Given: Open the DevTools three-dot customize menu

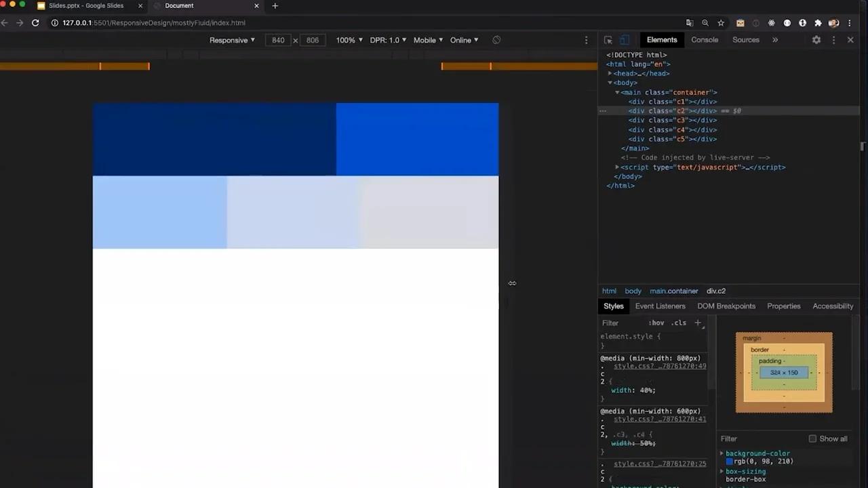Looking at the screenshot, I should click(x=833, y=40).
